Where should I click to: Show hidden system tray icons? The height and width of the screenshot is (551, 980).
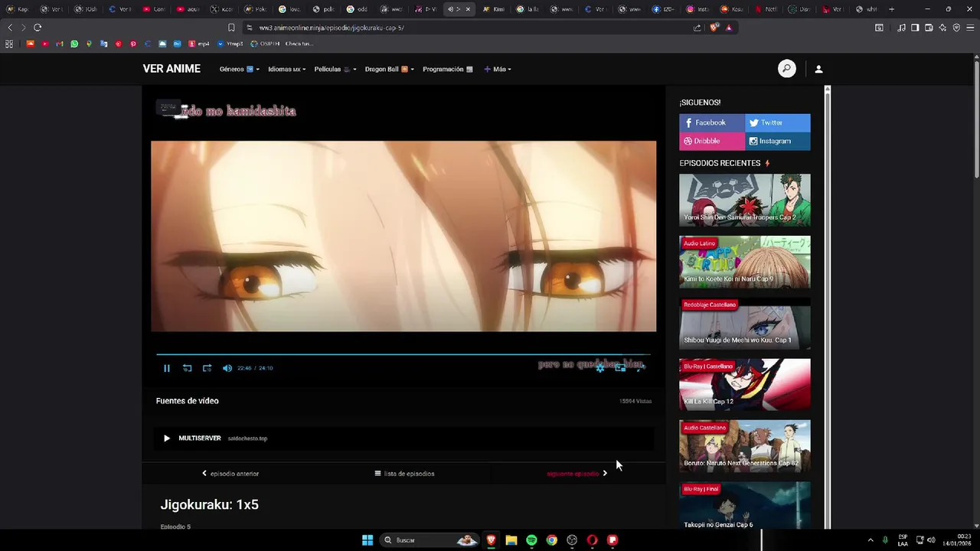click(x=870, y=540)
